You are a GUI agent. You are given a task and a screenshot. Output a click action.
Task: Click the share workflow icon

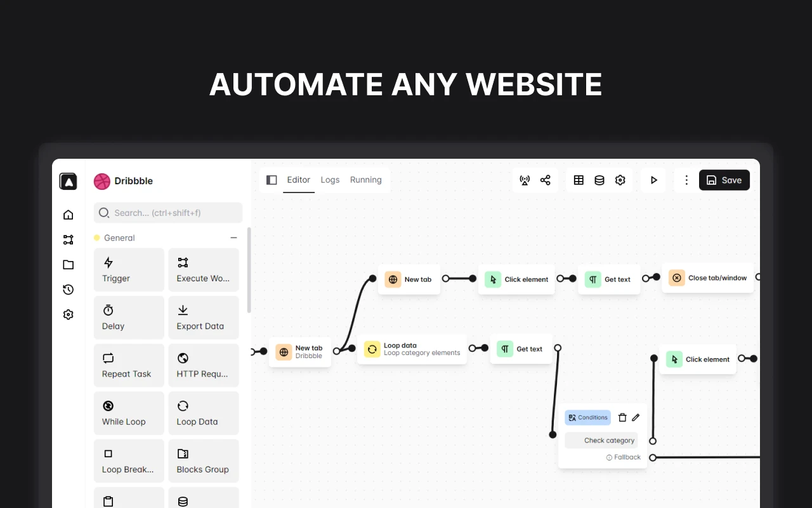pos(546,180)
